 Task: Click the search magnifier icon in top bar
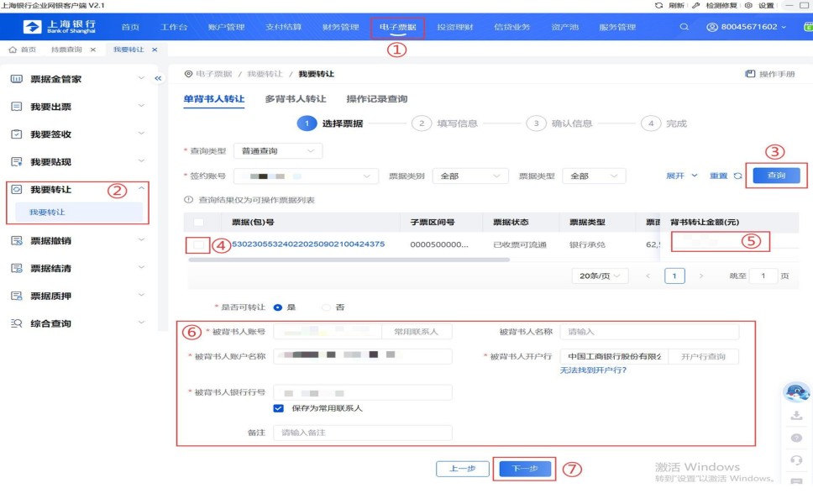point(684,27)
